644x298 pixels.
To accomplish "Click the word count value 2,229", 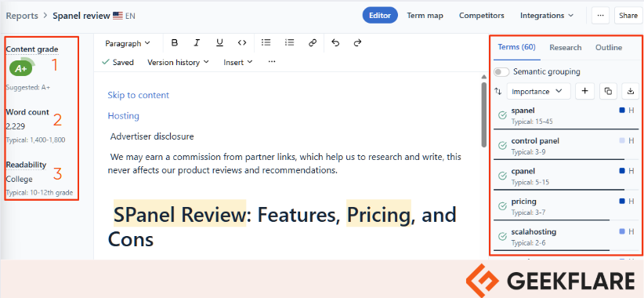I will [16, 126].
